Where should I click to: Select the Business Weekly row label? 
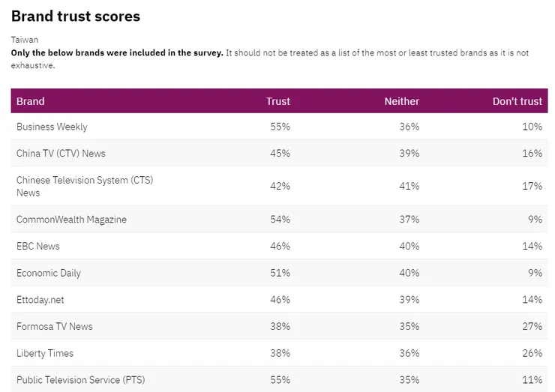(x=52, y=127)
